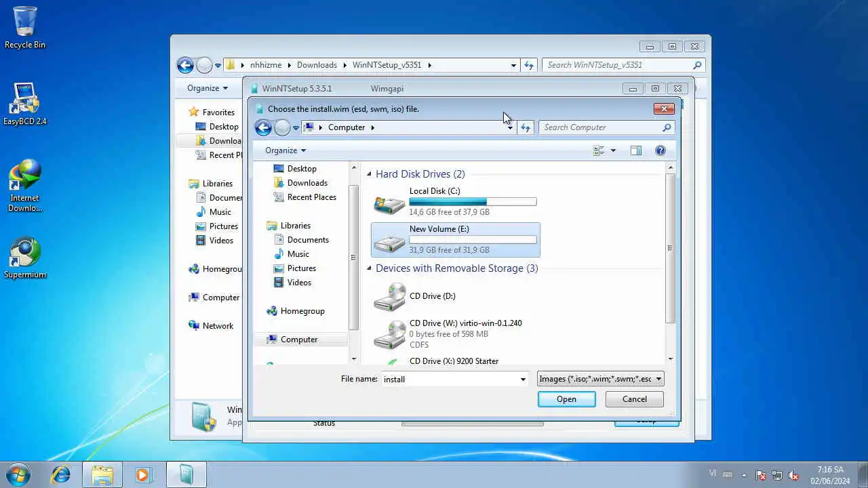Open Internet Explorer from taskbar
Viewport: 868px width, 488px height.
coord(61,474)
